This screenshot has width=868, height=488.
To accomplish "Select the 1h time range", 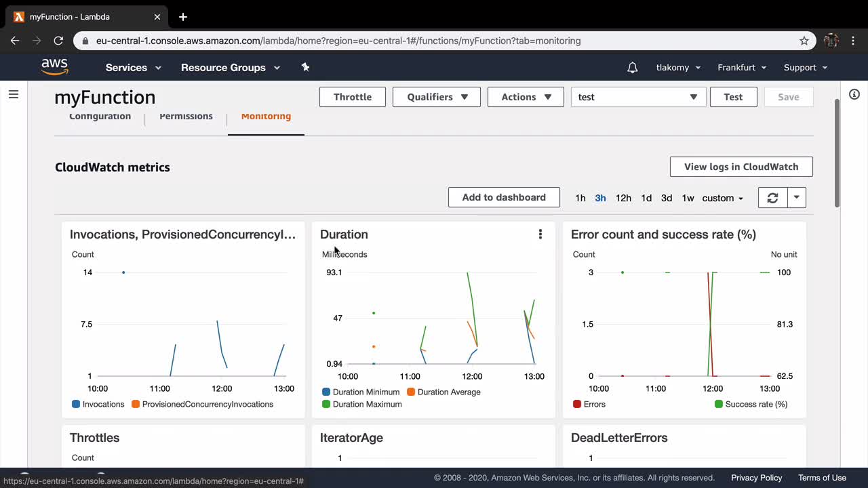I will coord(580,198).
